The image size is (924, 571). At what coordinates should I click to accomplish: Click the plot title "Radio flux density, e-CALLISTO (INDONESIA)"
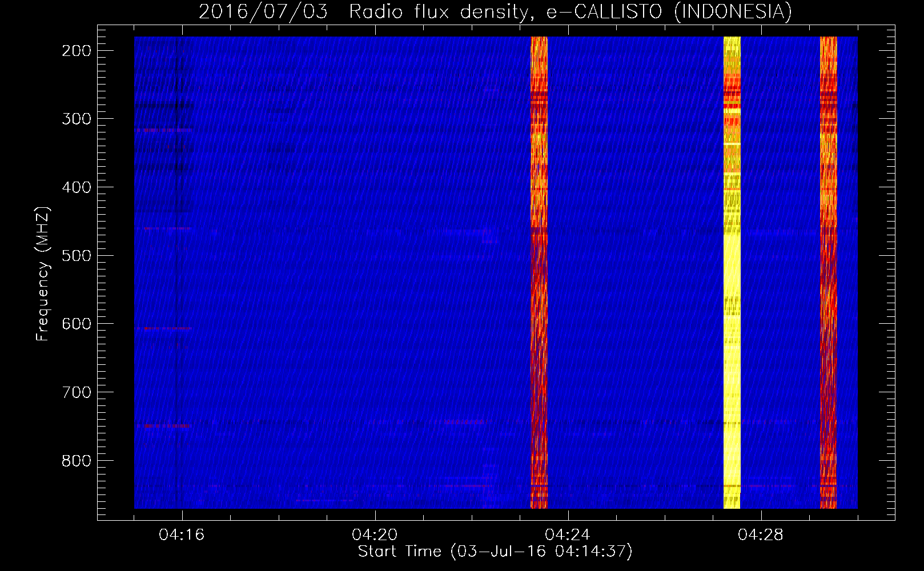[570, 11]
